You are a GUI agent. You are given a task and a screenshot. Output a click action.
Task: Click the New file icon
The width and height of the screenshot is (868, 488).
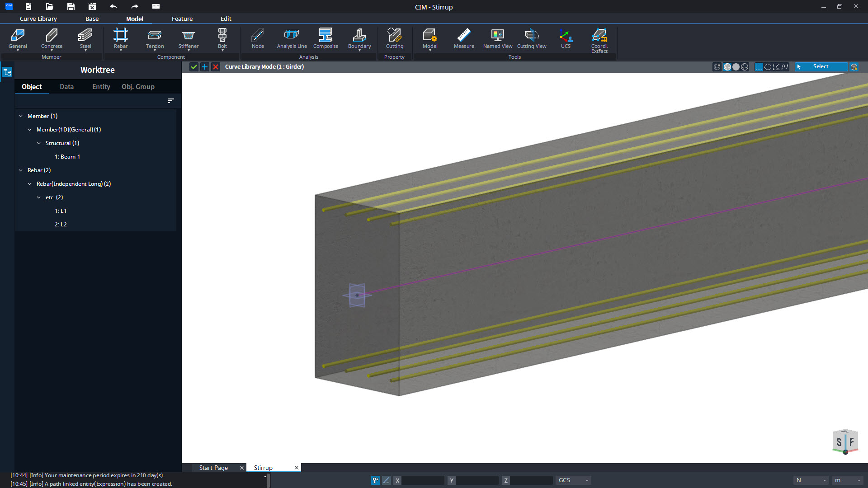(x=28, y=6)
